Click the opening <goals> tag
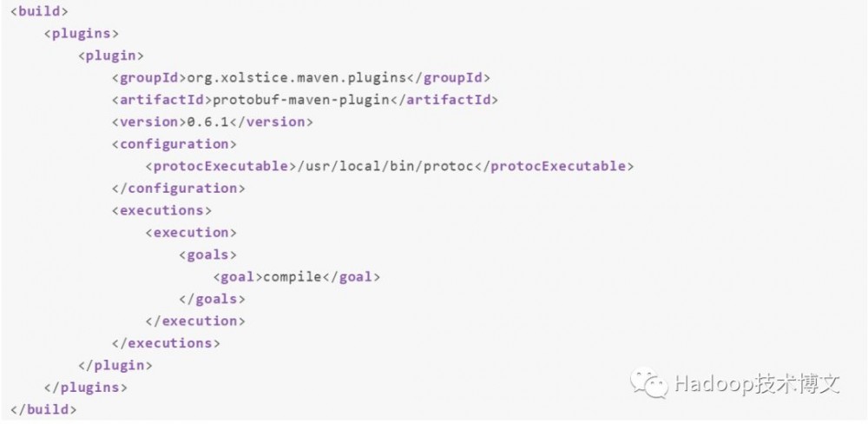This screenshot has height=424, width=868. point(207,255)
